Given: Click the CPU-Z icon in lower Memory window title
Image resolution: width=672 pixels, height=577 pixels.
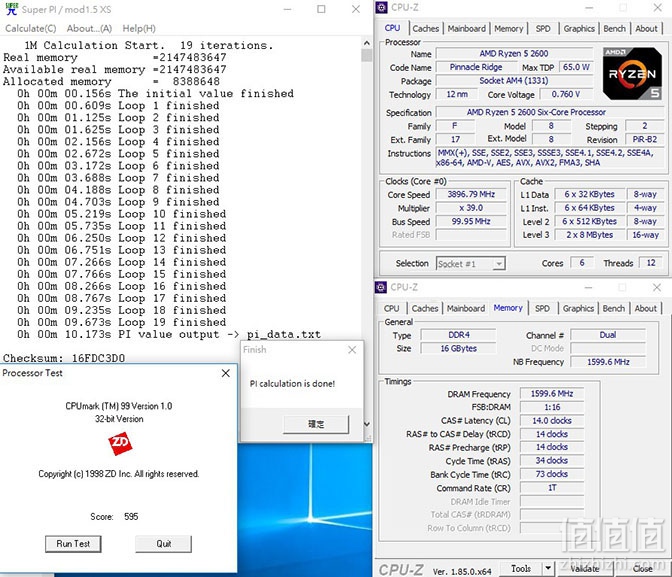Looking at the screenshot, I should click(x=381, y=287).
